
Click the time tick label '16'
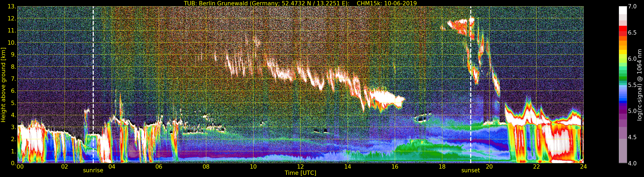tap(395, 166)
